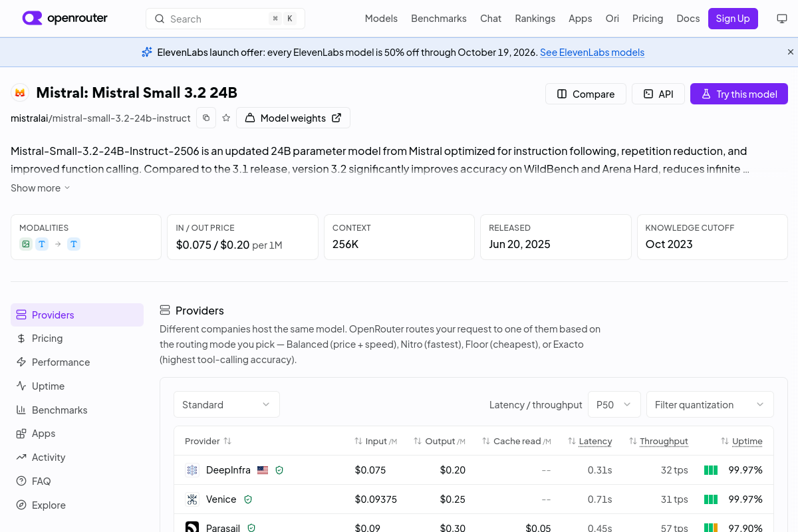
Task: Open the FAQ sidebar section
Action: (77, 481)
